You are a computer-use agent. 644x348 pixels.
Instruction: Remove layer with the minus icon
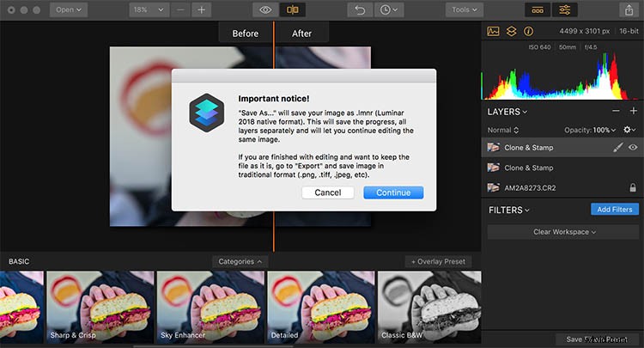click(x=616, y=111)
